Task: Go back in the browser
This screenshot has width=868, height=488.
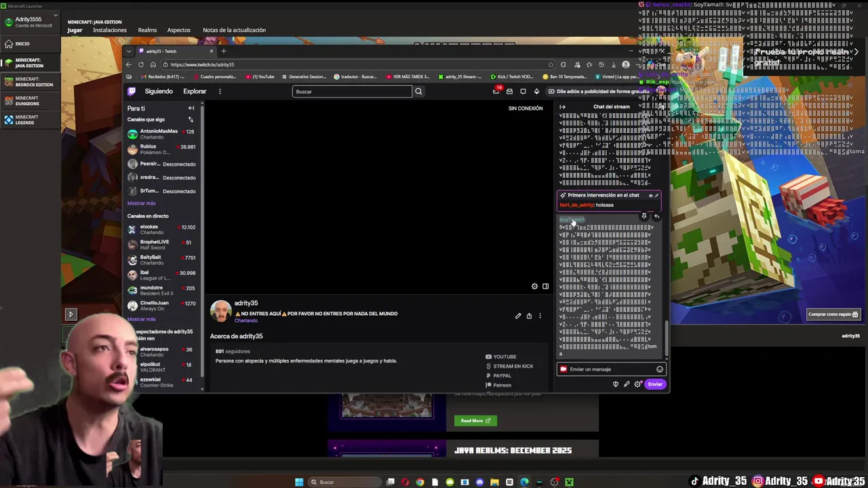Action: pos(129,64)
